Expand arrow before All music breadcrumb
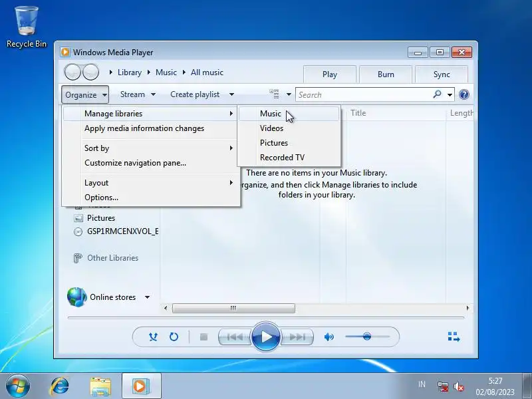532x399 pixels. (184, 72)
